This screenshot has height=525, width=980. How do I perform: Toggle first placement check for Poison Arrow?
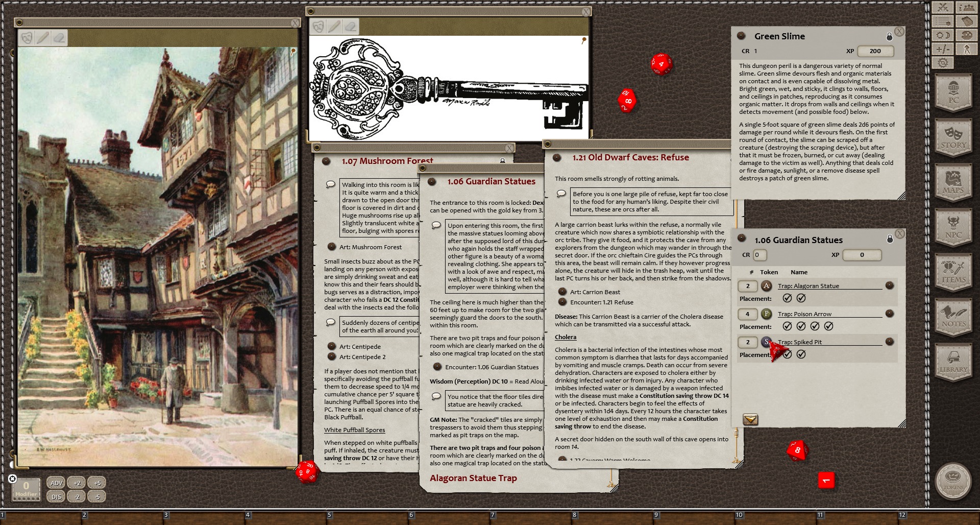[787, 326]
